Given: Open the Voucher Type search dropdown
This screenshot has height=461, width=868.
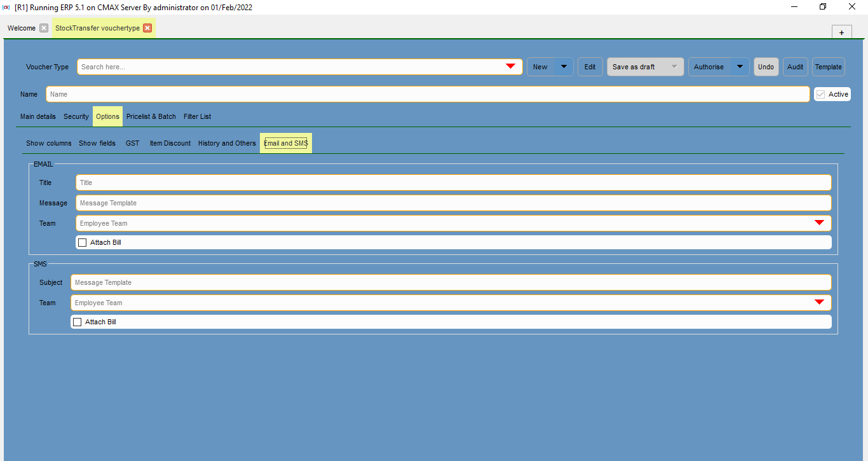Looking at the screenshot, I should 510,66.
